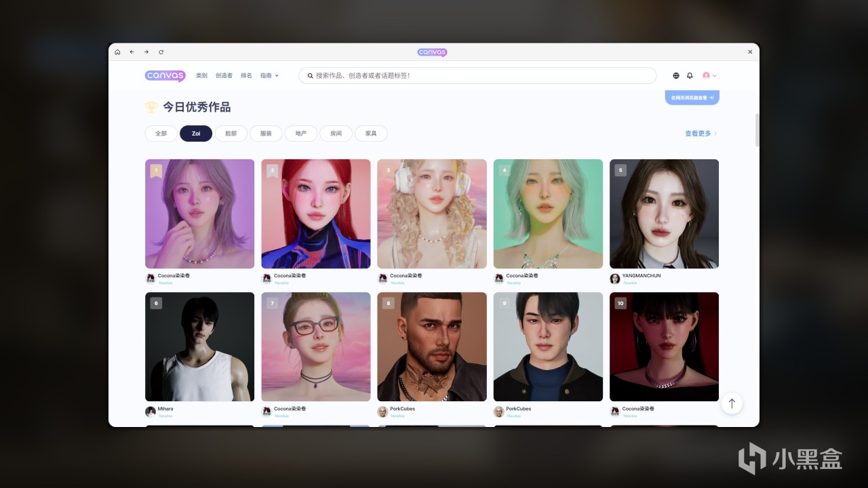Open the rank 3 Zoi with white headphones

(432, 213)
